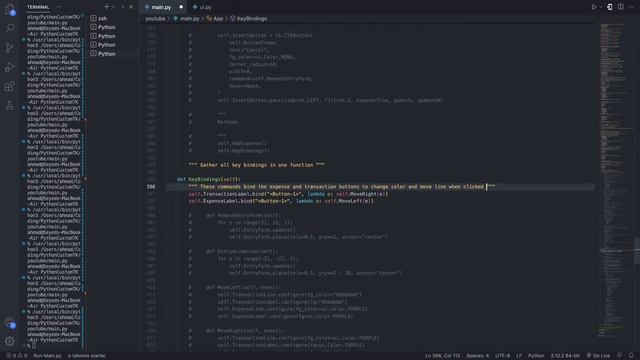Open the Search view in the activity bar
This screenshot has width=640, height=360.
10,28
